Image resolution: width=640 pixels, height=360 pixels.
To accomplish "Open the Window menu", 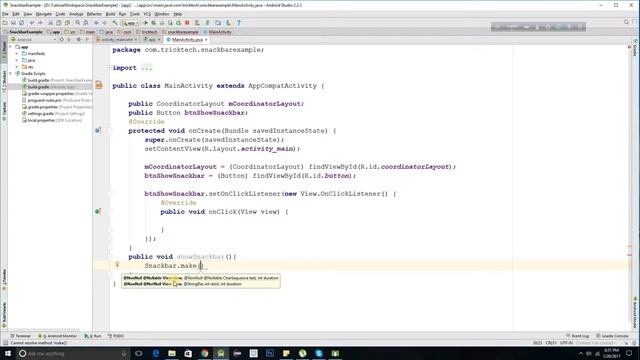I will [x=162, y=14].
